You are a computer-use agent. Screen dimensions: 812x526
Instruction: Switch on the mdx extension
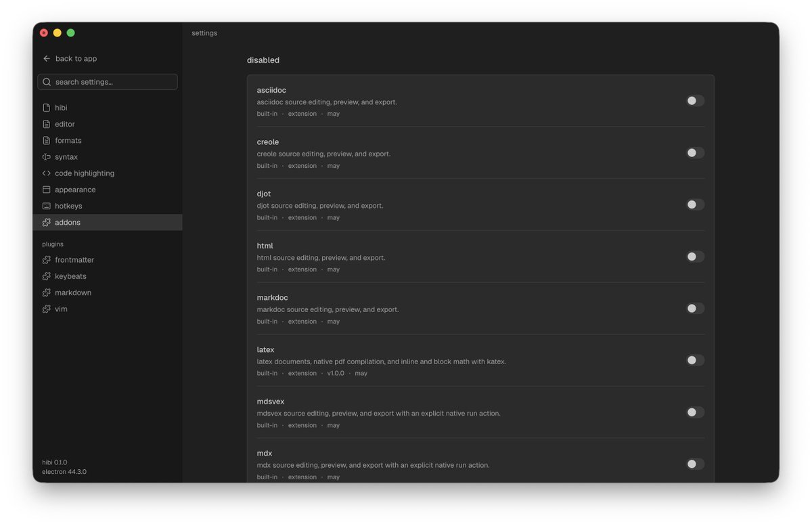[695, 464]
